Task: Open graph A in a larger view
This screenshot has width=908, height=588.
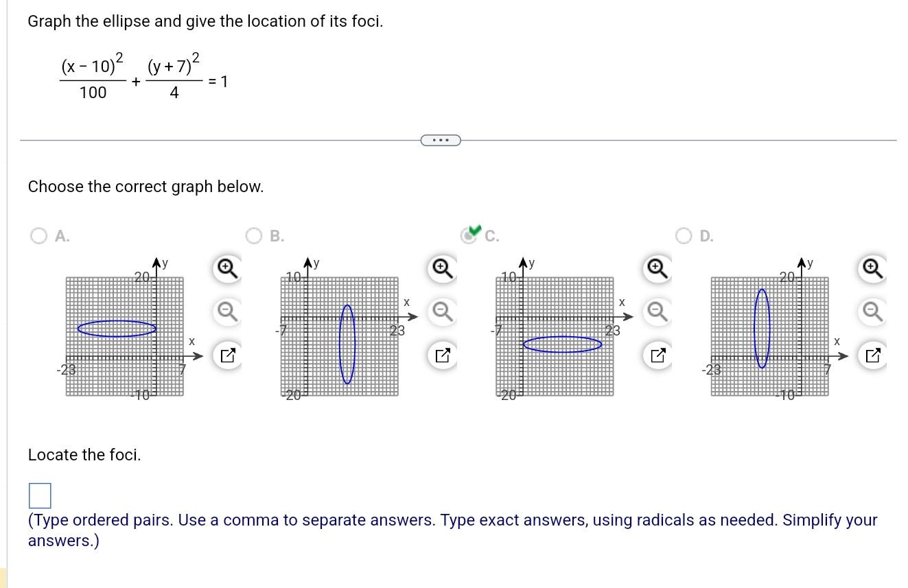Action: [227, 354]
